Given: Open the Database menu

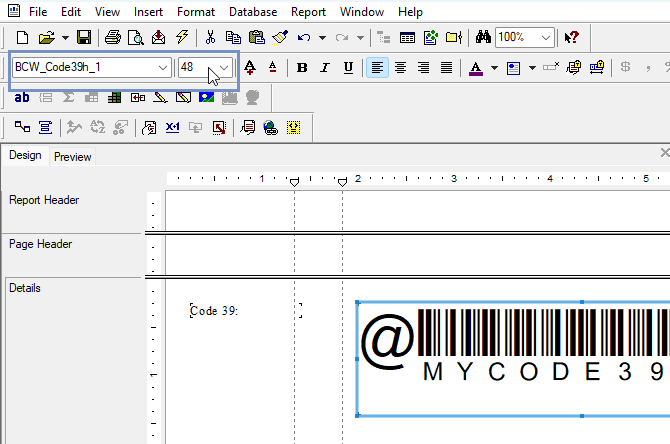Looking at the screenshot, I should pyautogui.click(x=253, y=12).
